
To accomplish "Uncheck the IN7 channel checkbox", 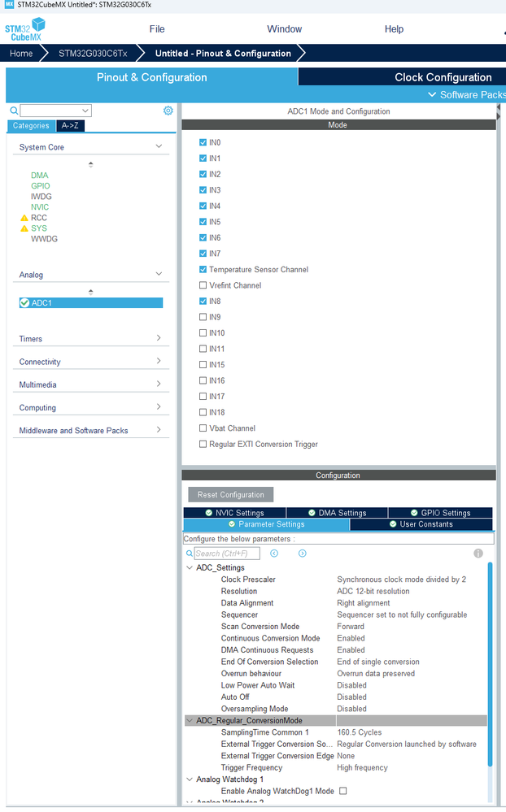I will (203, 254).
